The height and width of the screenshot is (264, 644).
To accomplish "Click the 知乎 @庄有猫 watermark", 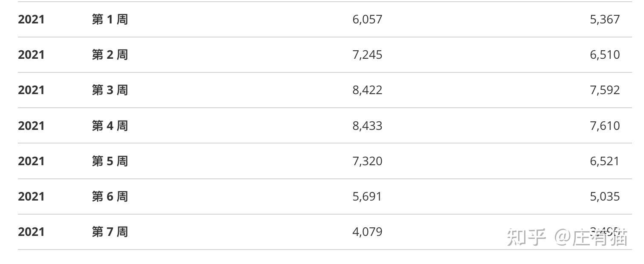I will 567,237.
